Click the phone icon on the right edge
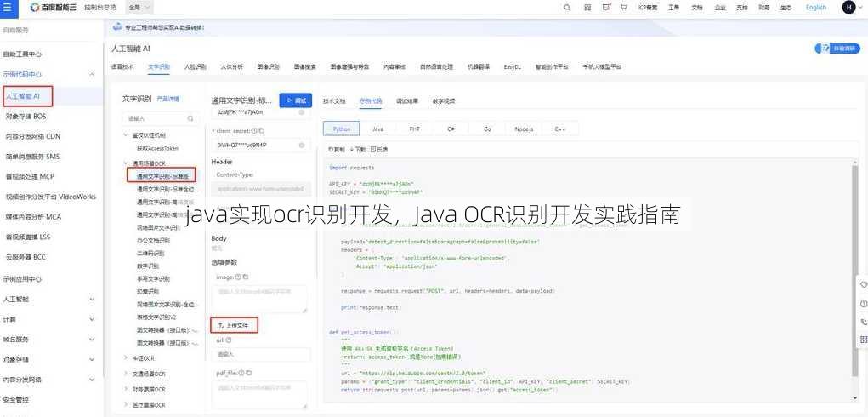The width and height of the screenshot is (868, 417). click(863, 322)
